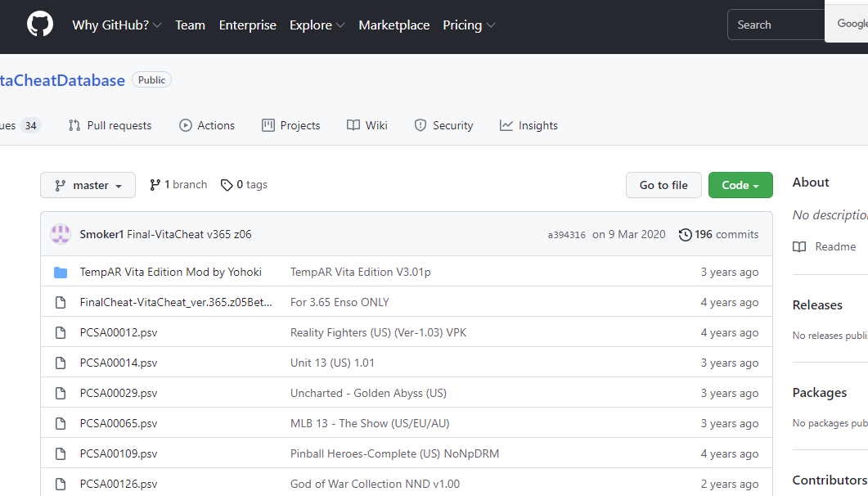This screenshot has width=868, height=496.
Task: Open the Readme book icon link
Action: (799, 246)
